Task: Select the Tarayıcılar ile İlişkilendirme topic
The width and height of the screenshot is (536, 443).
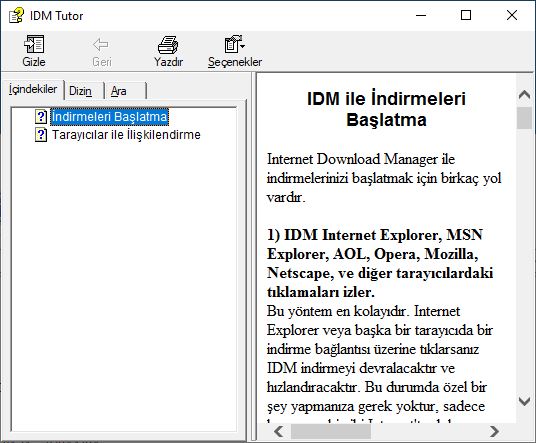Action: click(126, 135)
